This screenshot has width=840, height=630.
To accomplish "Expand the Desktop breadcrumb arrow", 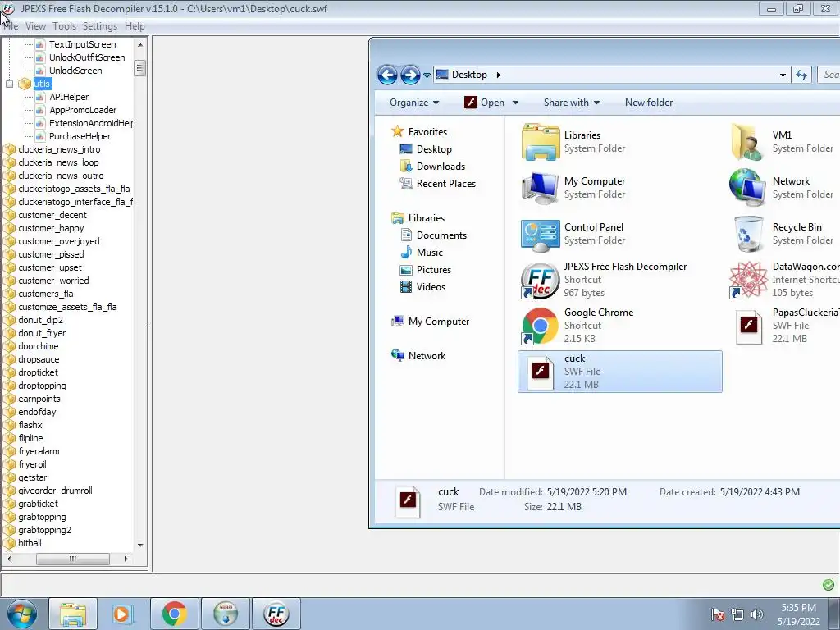I will pos(498,75).
